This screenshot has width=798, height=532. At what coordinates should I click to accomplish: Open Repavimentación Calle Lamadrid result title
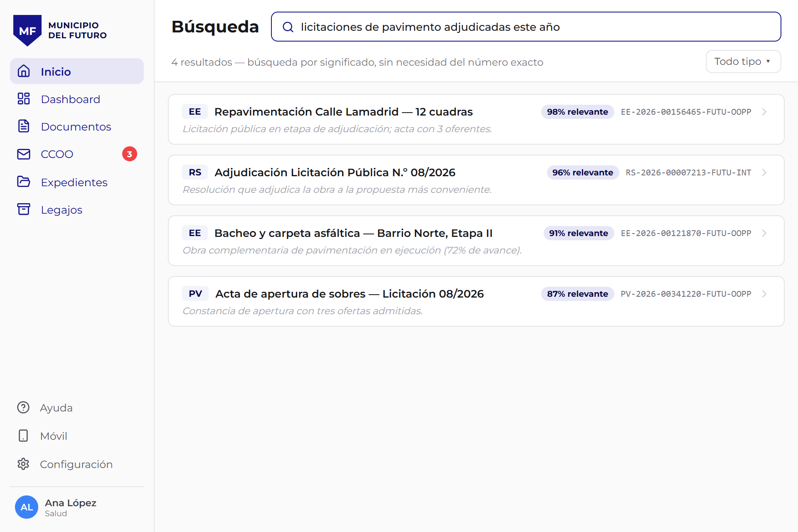click(x=343, y=112)
